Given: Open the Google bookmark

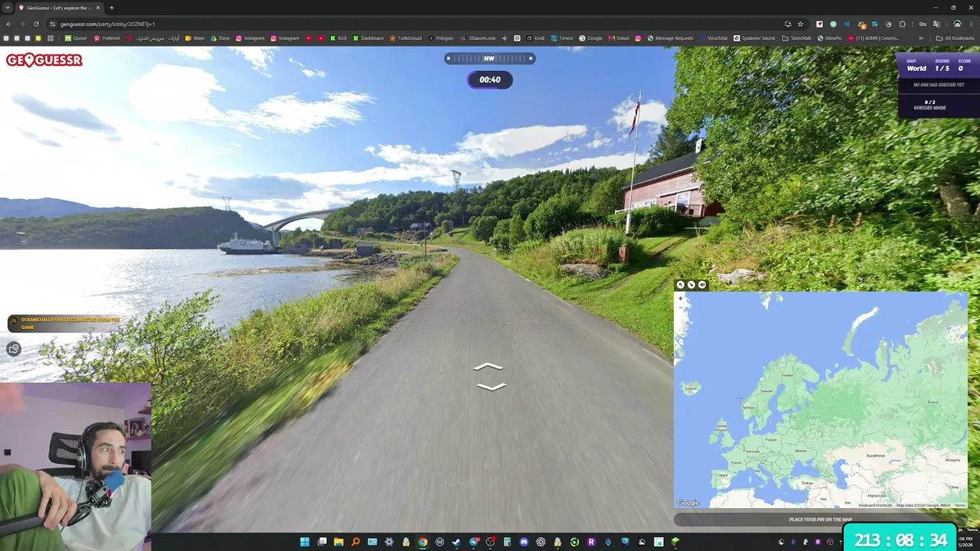Looking at the screenshot, I should click(590, 38).
